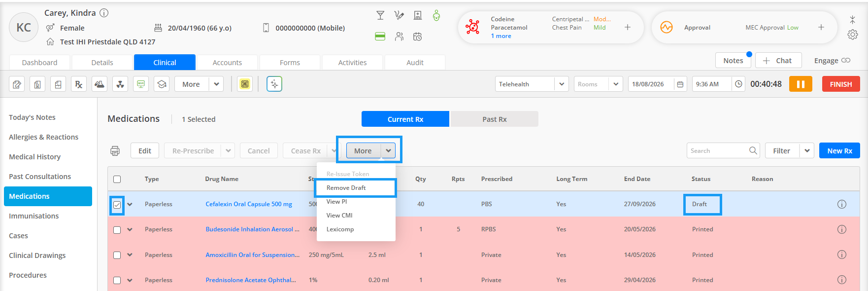Click the orange alerts pulse icon

(667, 27)
